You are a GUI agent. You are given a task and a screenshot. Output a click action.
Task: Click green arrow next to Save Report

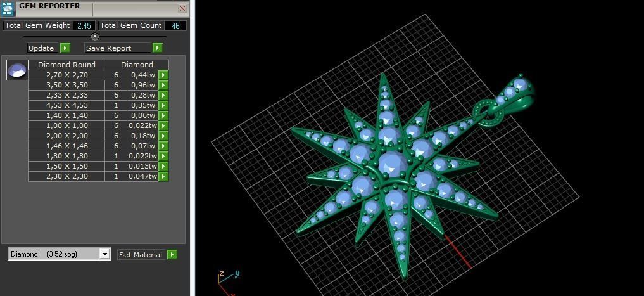(157, 48)
